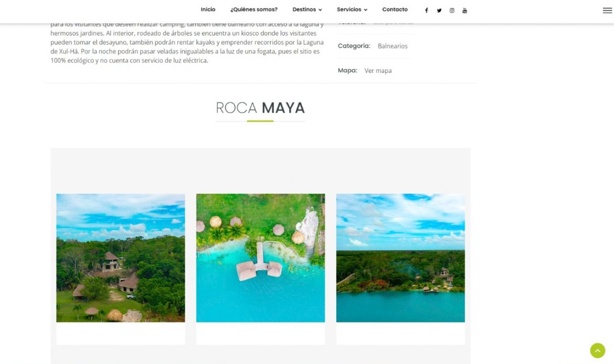Click the Categoría label
The height and width of the screenshot is (364, 614).
[x=354, y=46]
